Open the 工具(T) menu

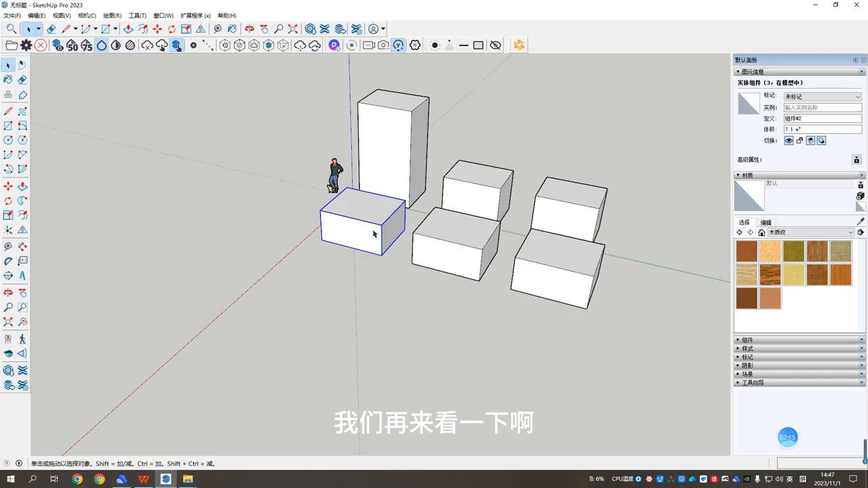click(138, 15)
